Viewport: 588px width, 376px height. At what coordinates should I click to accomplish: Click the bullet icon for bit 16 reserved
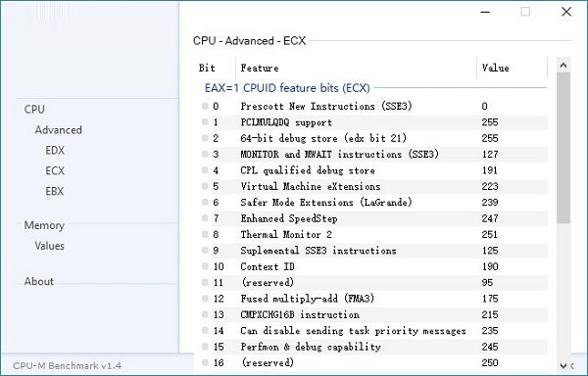tap(205, 362)
